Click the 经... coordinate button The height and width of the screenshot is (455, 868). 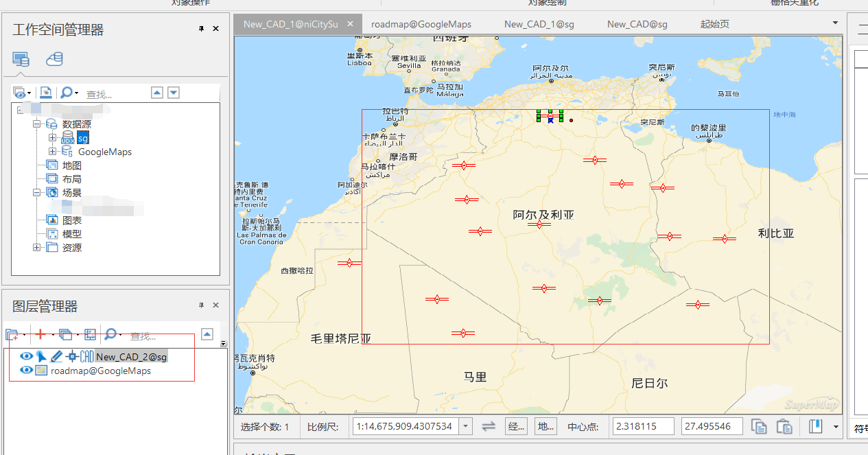[x=516, y=426]
